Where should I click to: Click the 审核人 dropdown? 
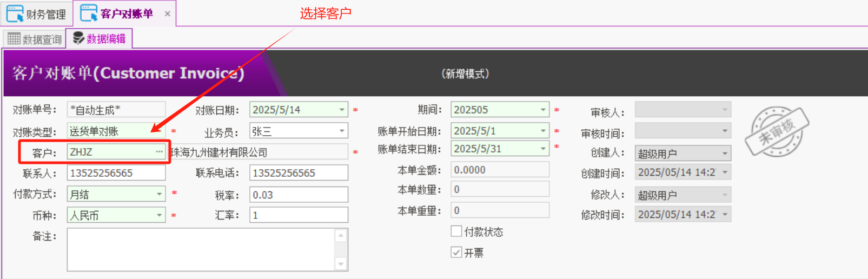point(683,110)
